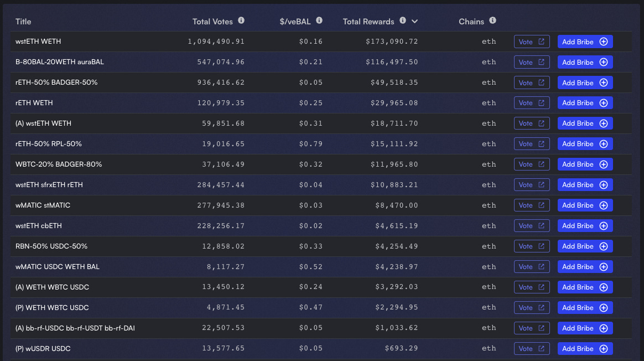Click total votes value 1,094,490.91
This screenshot has height=361, width=644.
coord(216,42)
